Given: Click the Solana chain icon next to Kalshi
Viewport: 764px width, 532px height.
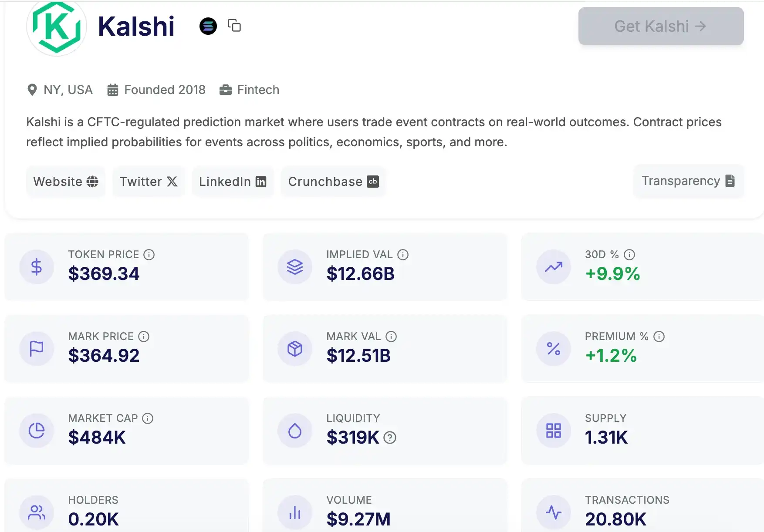Looking at the screenshot, I should pos(208,26).
